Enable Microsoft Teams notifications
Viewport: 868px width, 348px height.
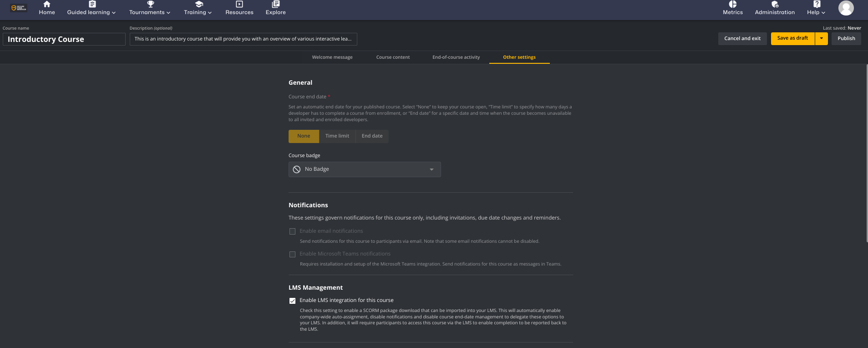[292, 254]
